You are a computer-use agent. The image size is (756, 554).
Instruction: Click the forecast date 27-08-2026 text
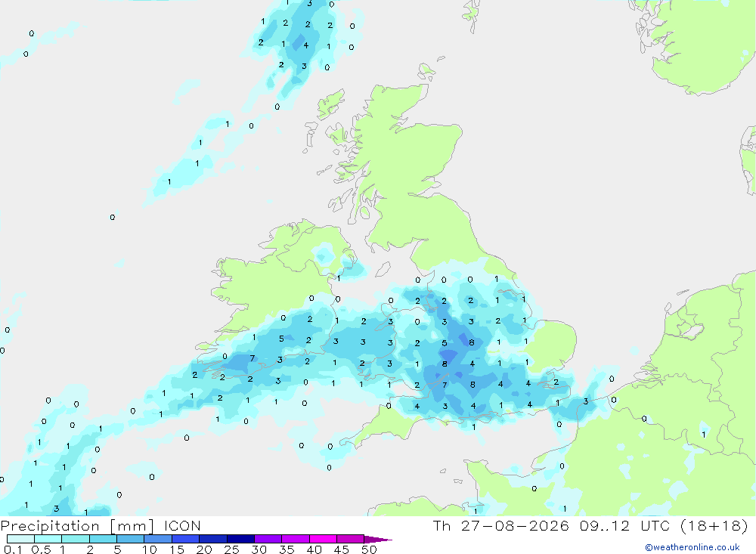pyautogui.click(x=515, y=525)
